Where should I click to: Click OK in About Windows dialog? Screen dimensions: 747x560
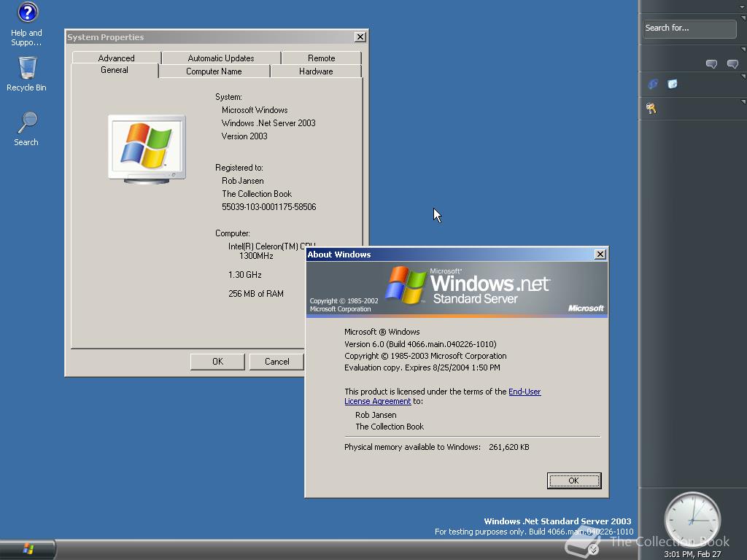[x=574, y=481]
